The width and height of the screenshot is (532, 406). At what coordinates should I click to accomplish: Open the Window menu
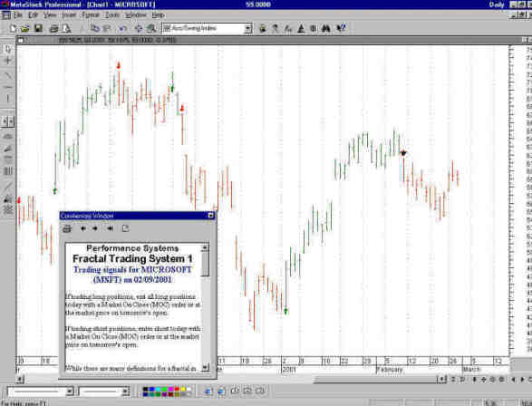(135, 14)
